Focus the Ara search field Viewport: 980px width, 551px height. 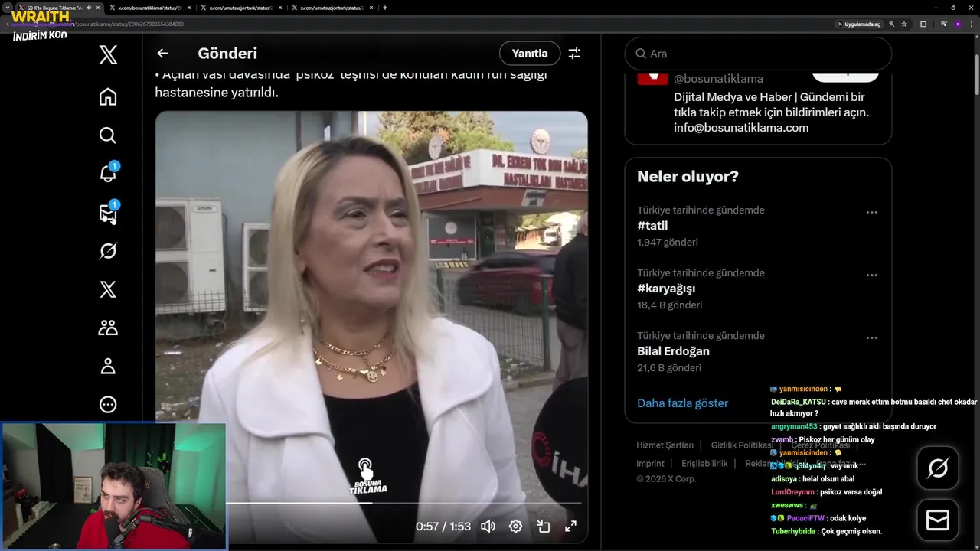[758, 54]
